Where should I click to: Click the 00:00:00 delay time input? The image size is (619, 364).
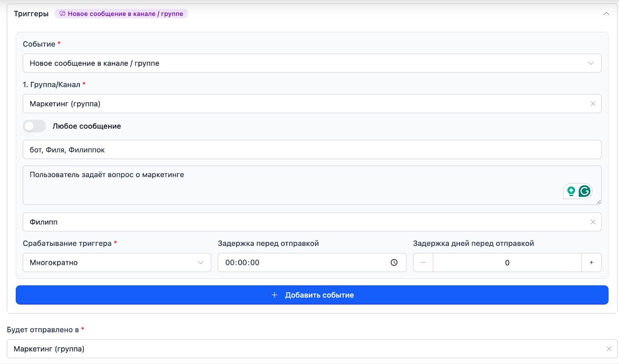coord(302,263)
